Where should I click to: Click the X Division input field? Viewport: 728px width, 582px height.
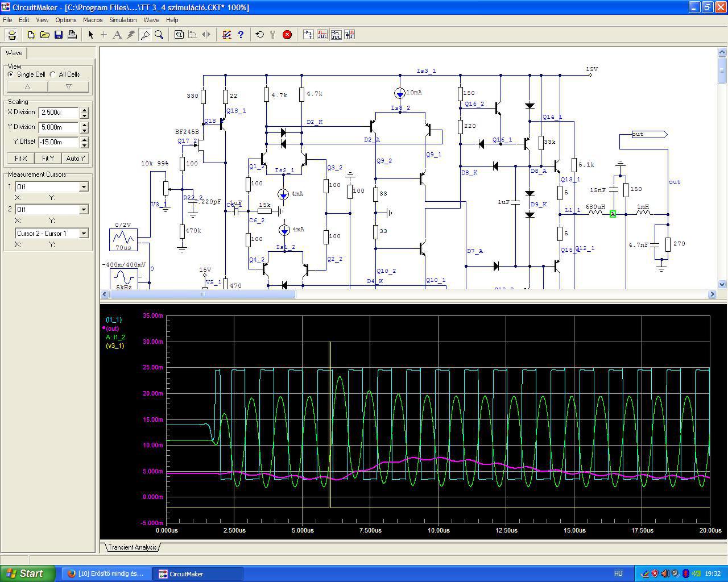[59, 113]
